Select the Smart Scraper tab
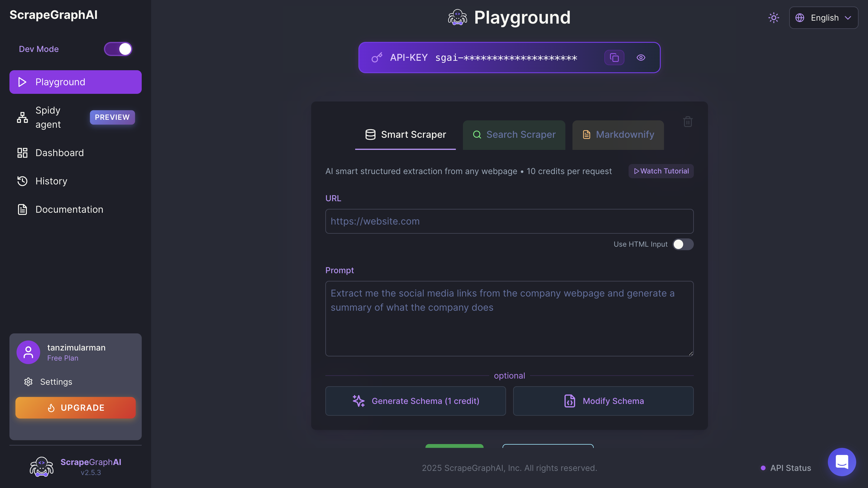Screen dimensions: 868x488 tap(405, 135)
